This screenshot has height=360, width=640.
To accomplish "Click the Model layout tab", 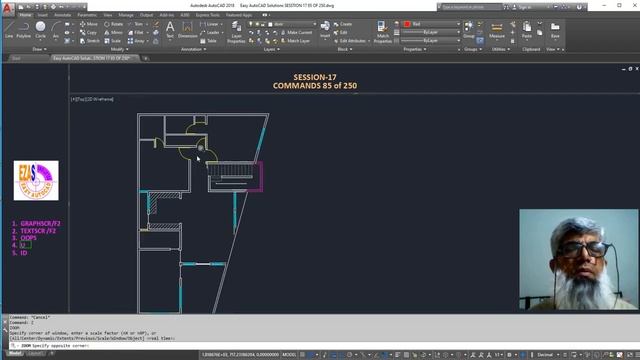I will [x=15, y=353].
